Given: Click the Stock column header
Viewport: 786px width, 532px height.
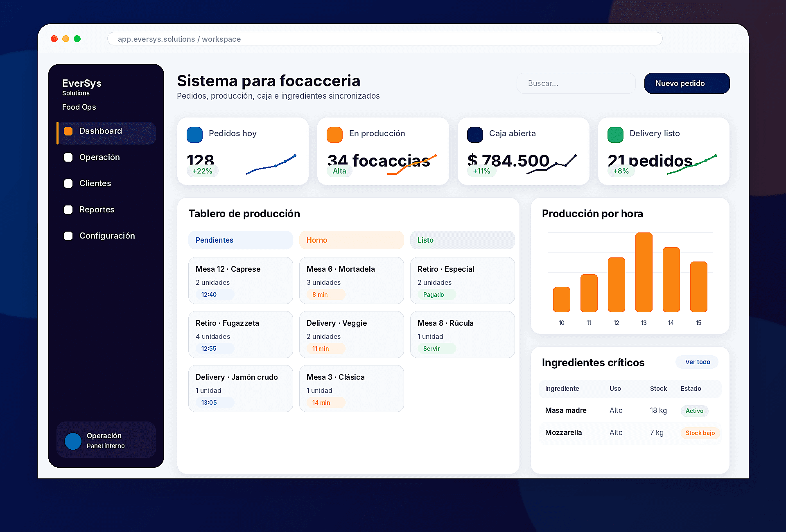Looking at the screenshot, I should coord(658,389).
